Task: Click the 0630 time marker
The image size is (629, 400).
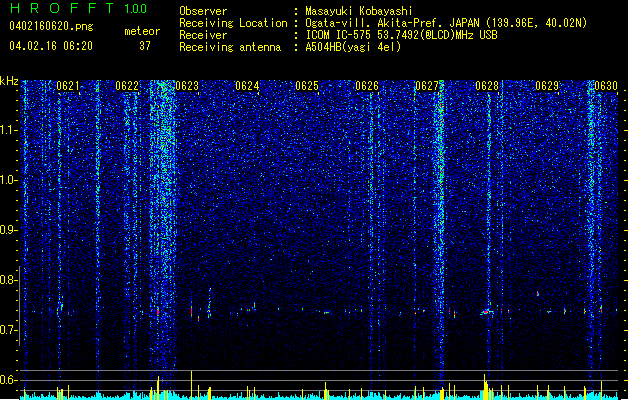Action: (x=606, y=86)
